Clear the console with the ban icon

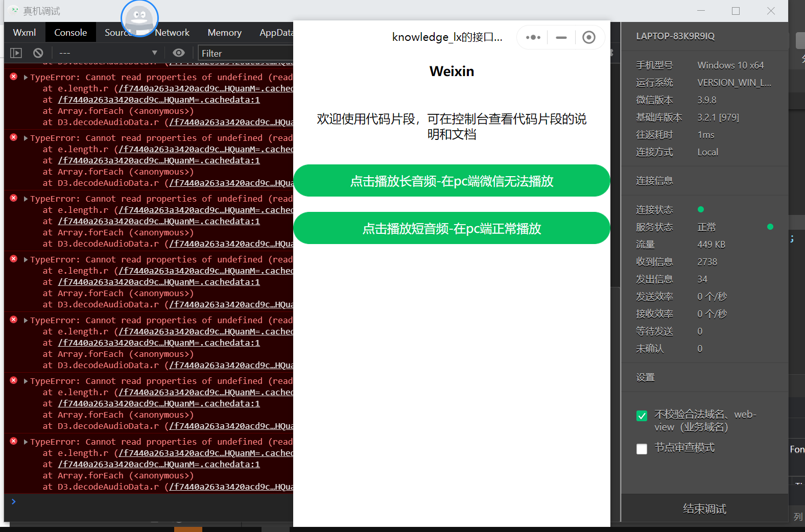(38, 53)
